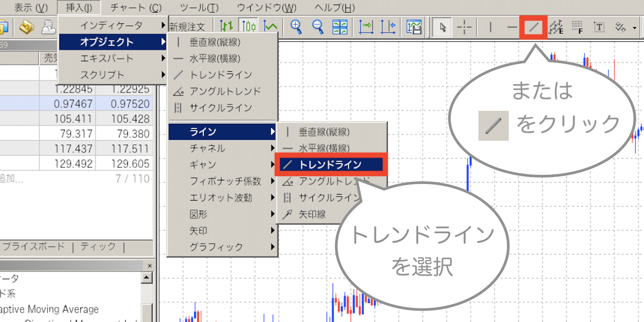Image resolution: width=644 pixels, height=322 pixels.
Task: Select the Fibonacci retracement tool
Action: click(x=577, y=28)
